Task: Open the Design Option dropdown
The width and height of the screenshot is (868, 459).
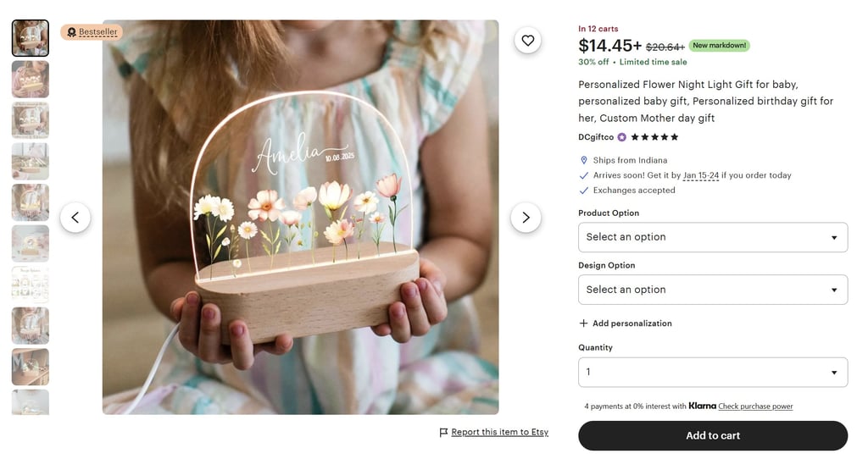Action: click(712, 290)
